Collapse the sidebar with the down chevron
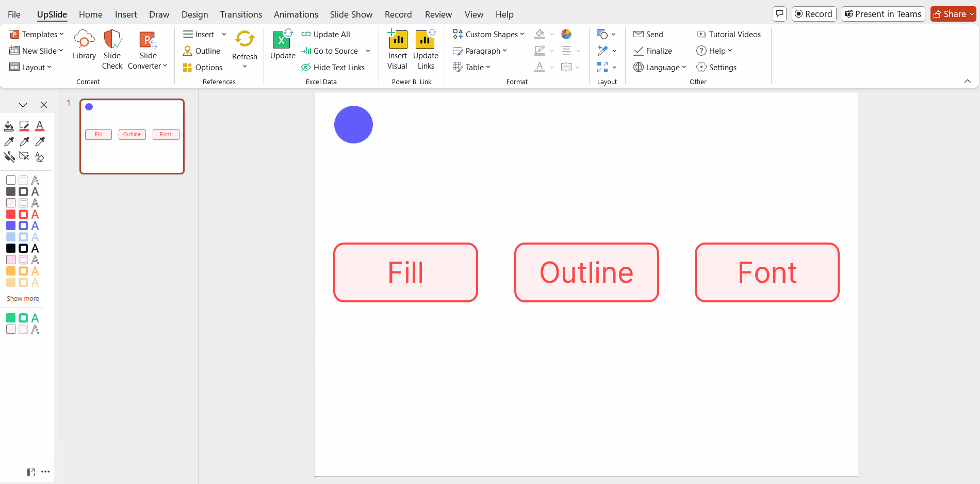 [x=23, y=105]
